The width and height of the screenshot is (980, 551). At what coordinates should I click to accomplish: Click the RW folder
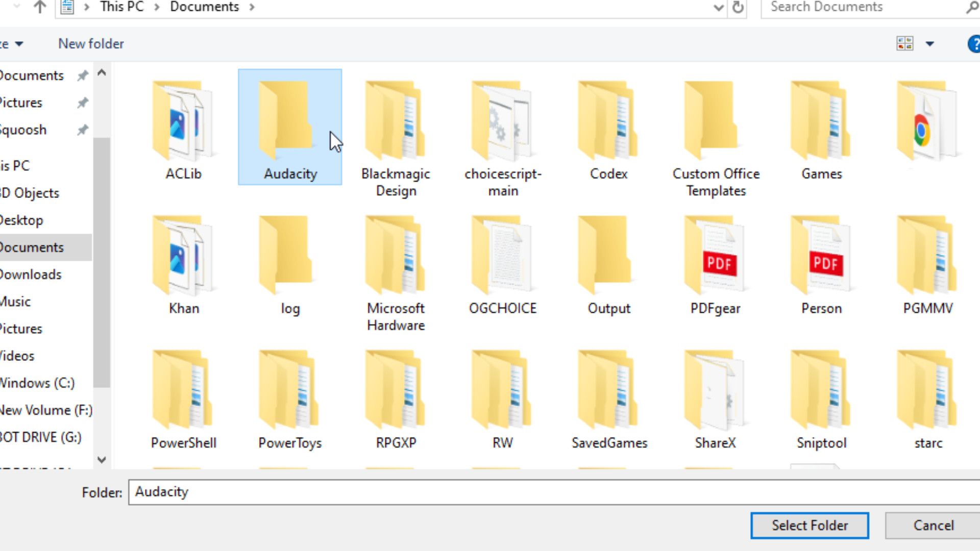[502, 400]
